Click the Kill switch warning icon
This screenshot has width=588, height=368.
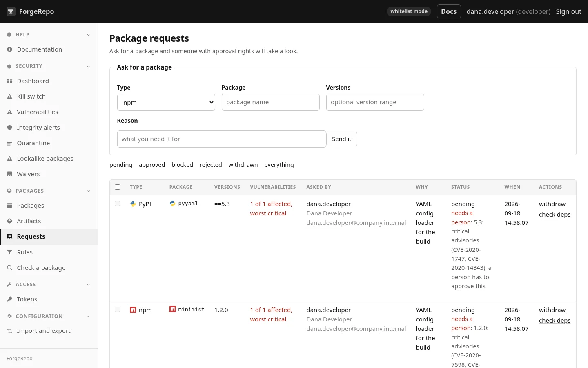pyautogui.click(x=9, y=96)
